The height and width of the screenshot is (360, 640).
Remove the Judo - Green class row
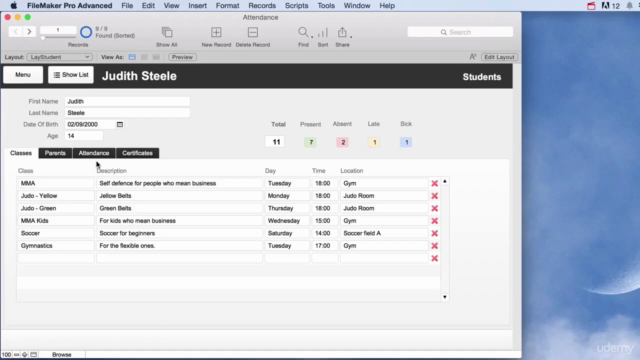(x=435, y=209)
